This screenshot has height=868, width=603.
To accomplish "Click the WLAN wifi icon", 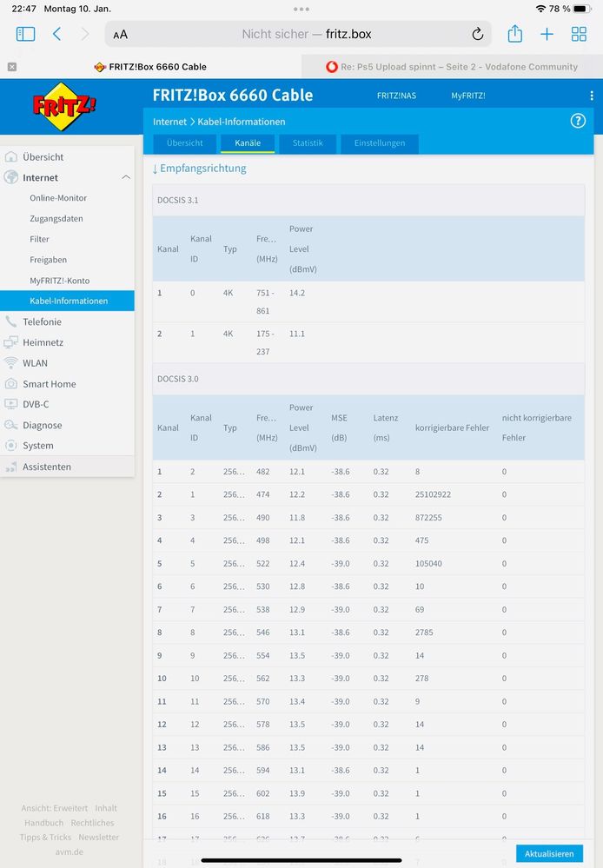I will point(10,362).
